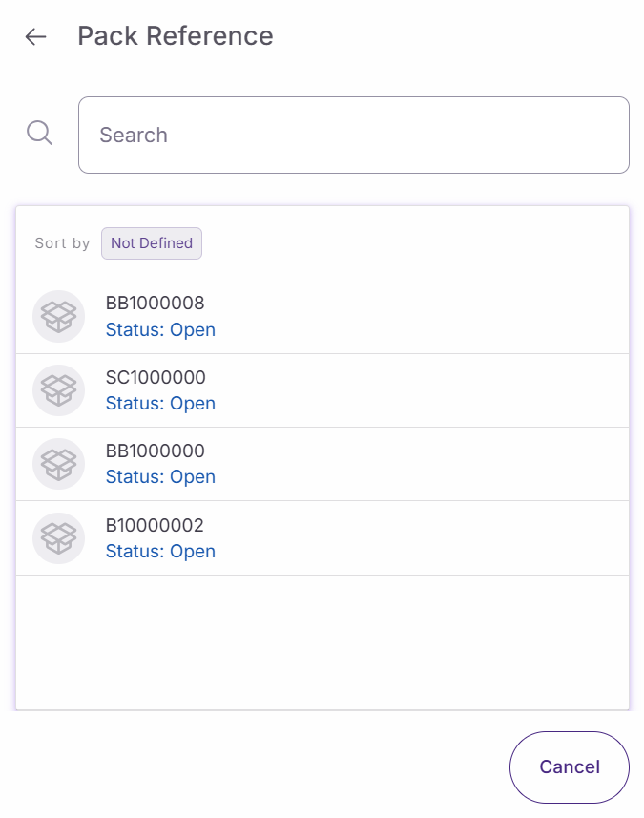The width and height of the screenshot is (644, 818).
Task: Open the Not Defined sort selector
Action: click(x=152, y=243)
